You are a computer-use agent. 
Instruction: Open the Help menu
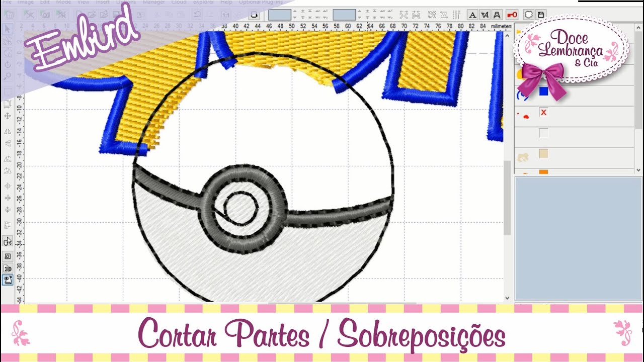pyautogui.click(x=225, y=3)
